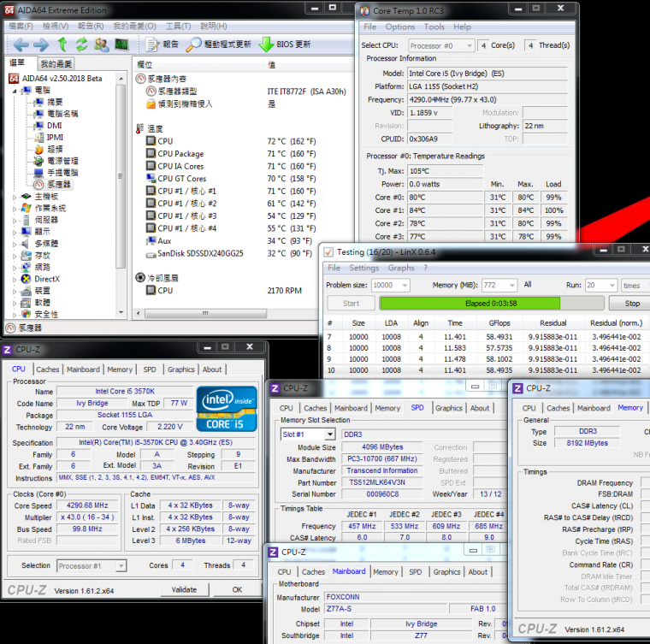
Task: Open the Memory (MiB) dropdown in LinX
Action: [510, 285]
